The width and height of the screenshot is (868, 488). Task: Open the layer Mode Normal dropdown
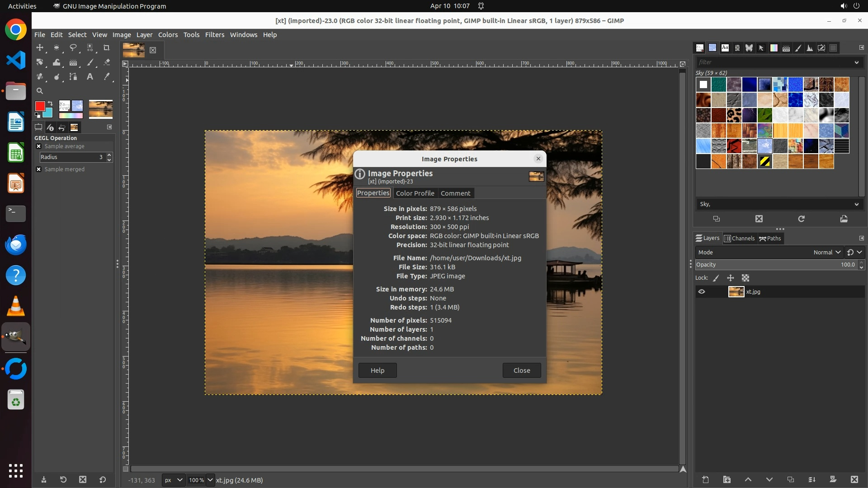pos(826,253)
